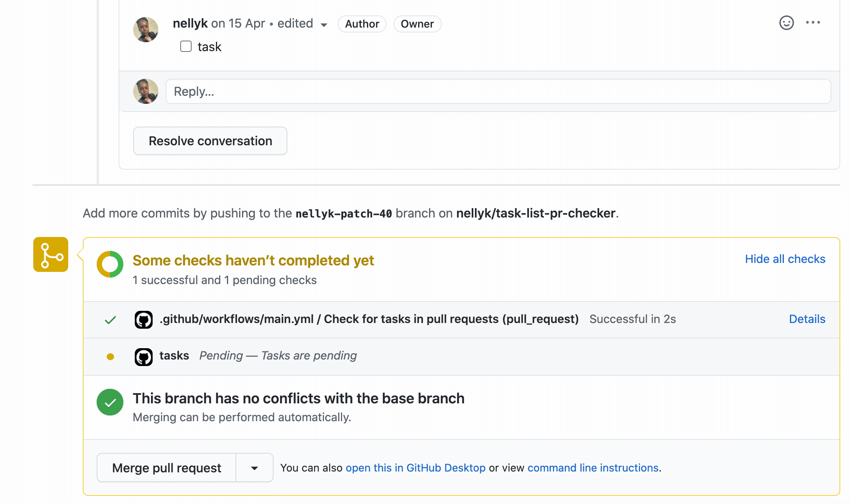Click the green no-conflicts checkmark icon
The width and height of the screenshot is (850, 504).
(x=110, y=402)
